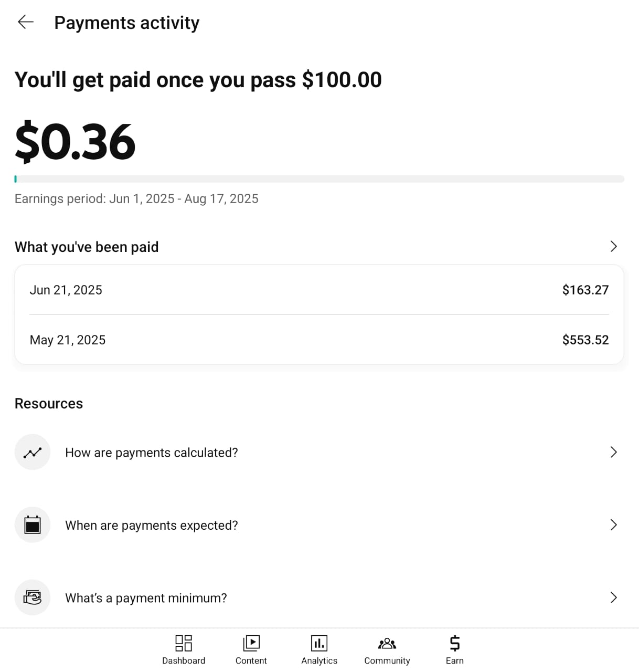Viewport: 639px width, 672px height.
Task: Tap the Community people icon
Action: 387,643
